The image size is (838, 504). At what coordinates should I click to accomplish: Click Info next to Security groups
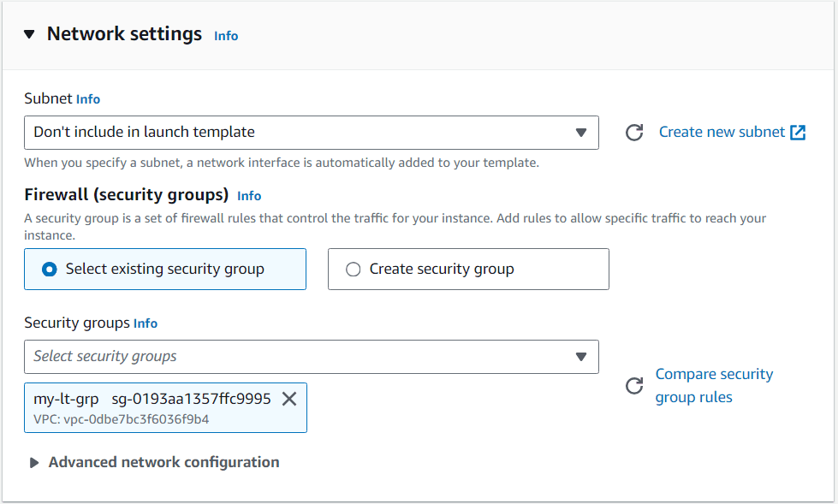(x=146, y=323)
